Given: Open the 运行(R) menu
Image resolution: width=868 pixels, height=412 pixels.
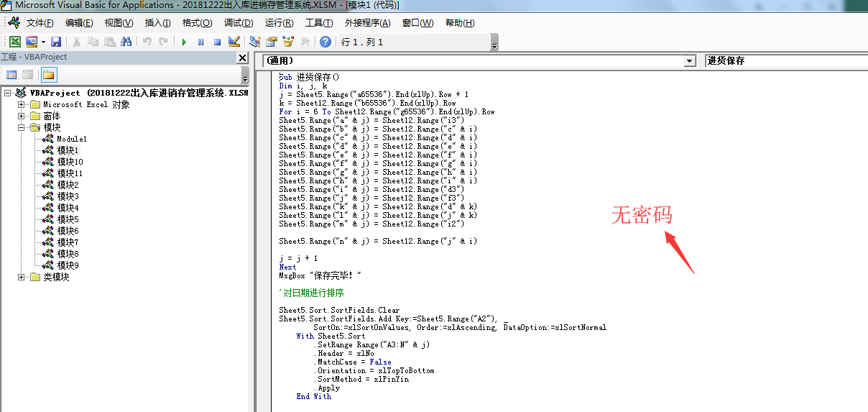Looking at the screenshot, I should [x=279, y=23].
